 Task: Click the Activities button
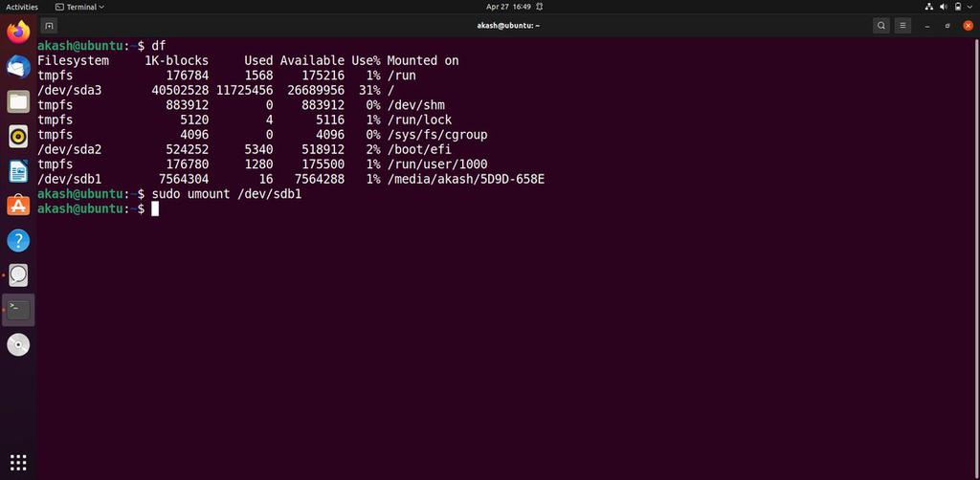tap(22, 7)
